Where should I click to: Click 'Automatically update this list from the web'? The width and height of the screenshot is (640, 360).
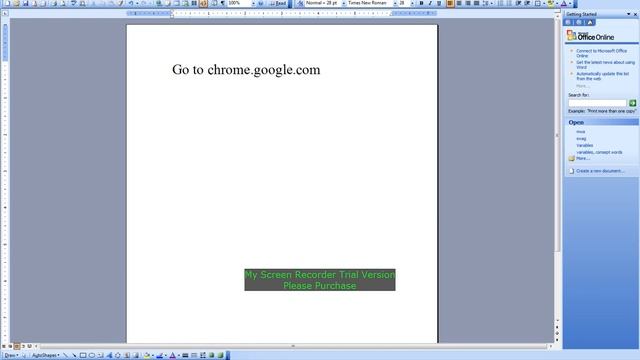[602, 76]
